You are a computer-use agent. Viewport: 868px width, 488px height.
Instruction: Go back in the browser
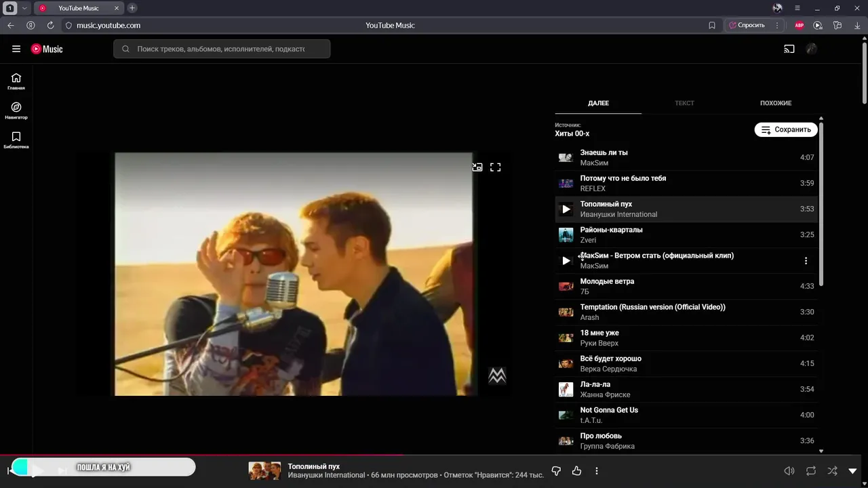tap(11, 25)
